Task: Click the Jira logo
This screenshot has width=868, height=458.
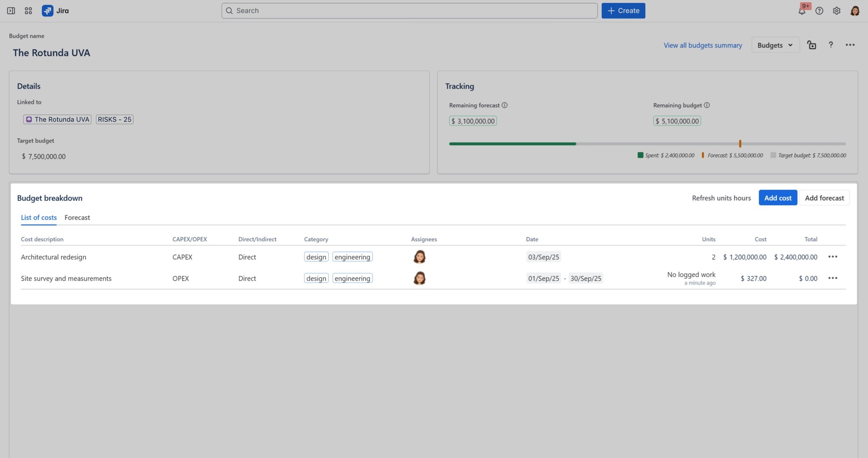Action: 48,11
